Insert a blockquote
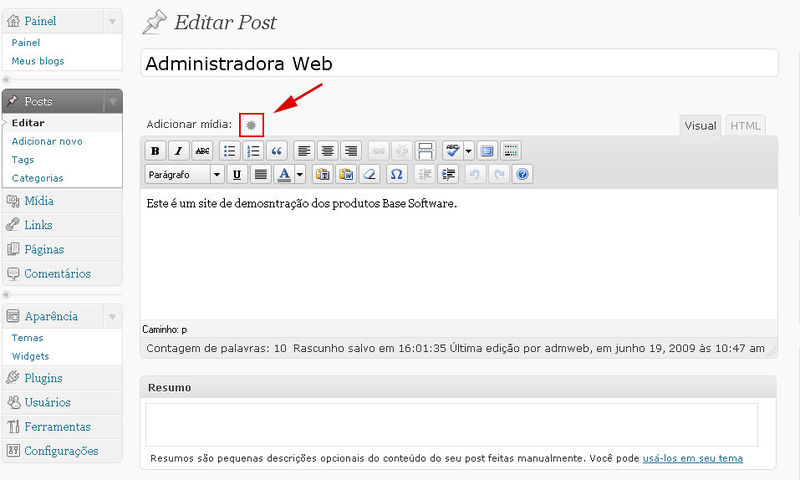 point(276,151)
